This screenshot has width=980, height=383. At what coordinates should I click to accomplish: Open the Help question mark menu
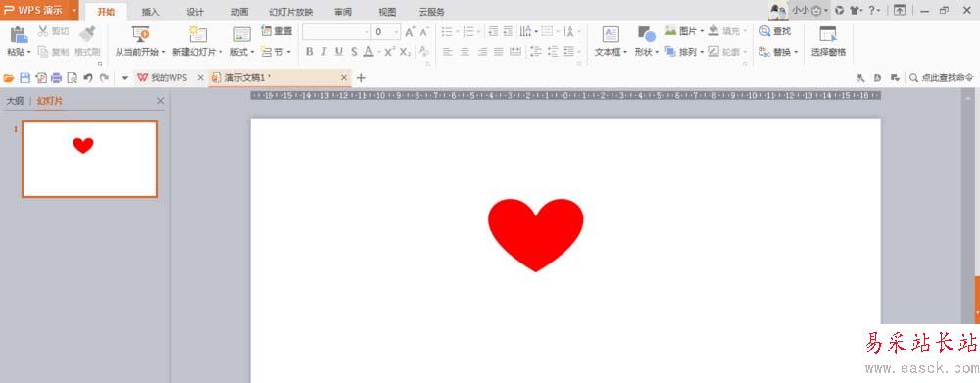pos(874,10)
